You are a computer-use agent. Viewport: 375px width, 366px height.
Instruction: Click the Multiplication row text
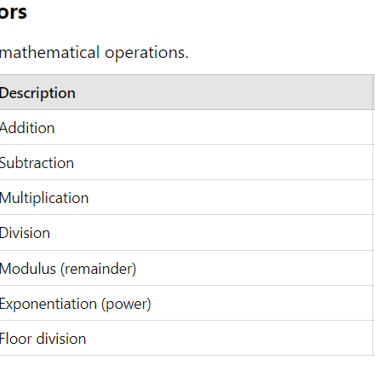(x=44, y=198)
